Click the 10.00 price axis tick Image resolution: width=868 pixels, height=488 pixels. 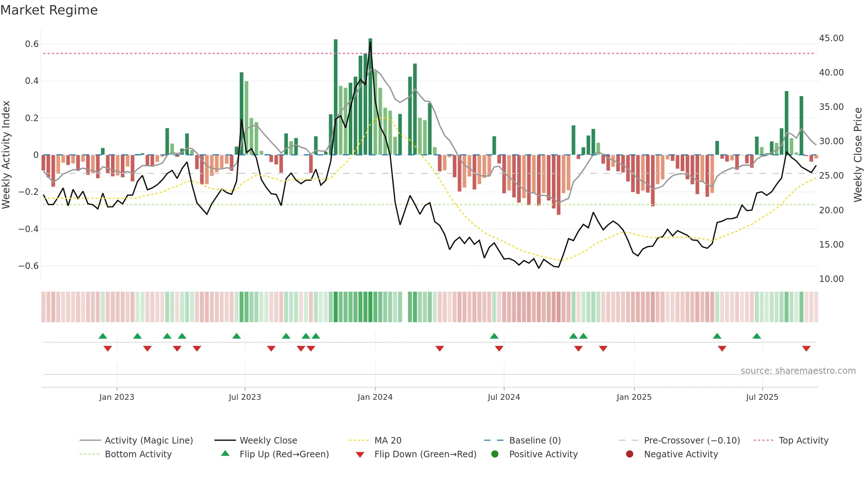tap(831, 279)
